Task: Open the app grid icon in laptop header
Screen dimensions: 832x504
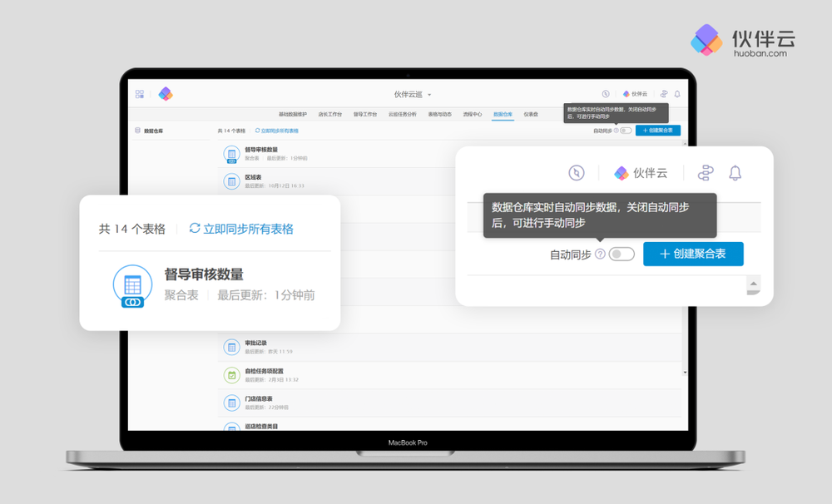Action: [140, 94]
